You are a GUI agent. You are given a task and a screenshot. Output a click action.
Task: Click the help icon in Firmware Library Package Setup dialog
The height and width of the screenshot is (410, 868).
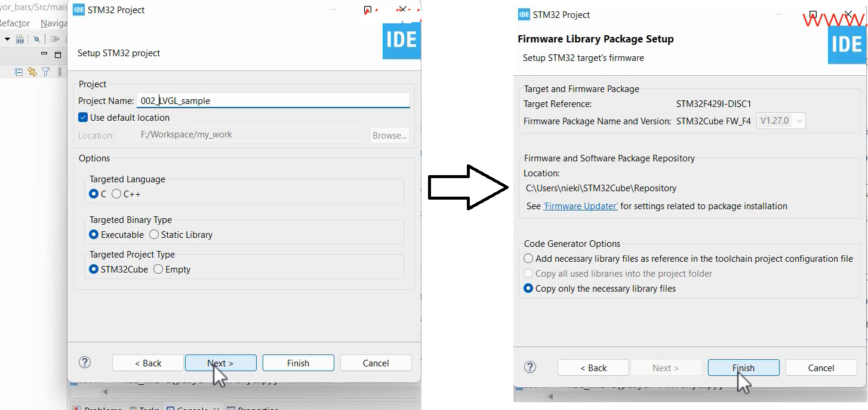click(530, 367)
